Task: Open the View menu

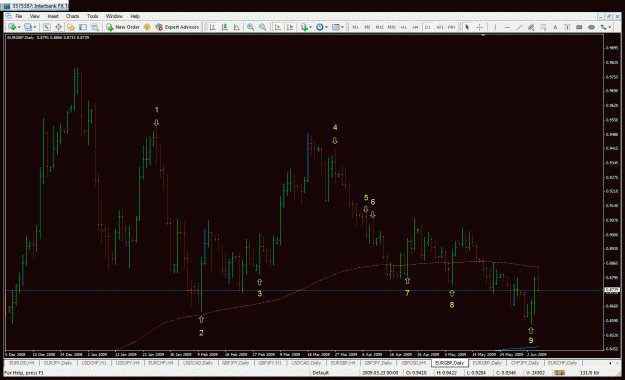Action: coord(35,16)
